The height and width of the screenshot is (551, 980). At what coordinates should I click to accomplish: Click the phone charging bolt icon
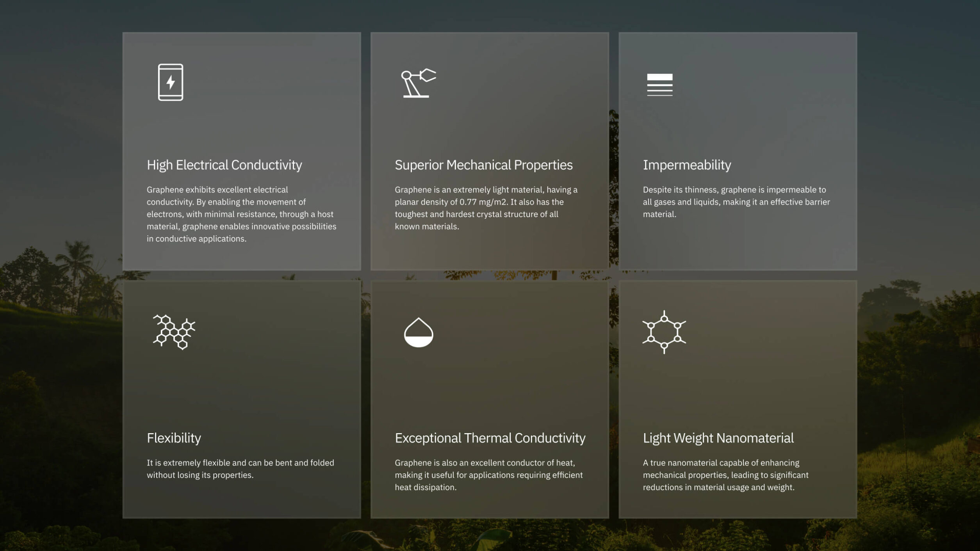pos(170,82)
